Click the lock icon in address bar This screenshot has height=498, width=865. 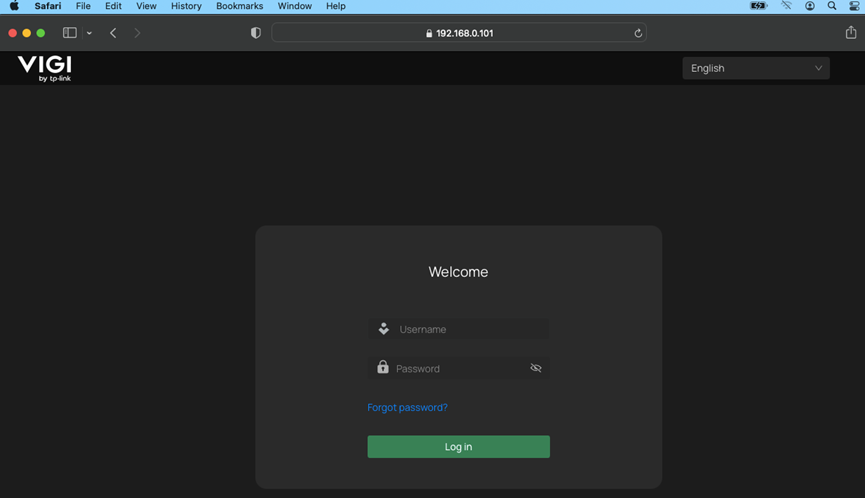click(x=429, y=33)
